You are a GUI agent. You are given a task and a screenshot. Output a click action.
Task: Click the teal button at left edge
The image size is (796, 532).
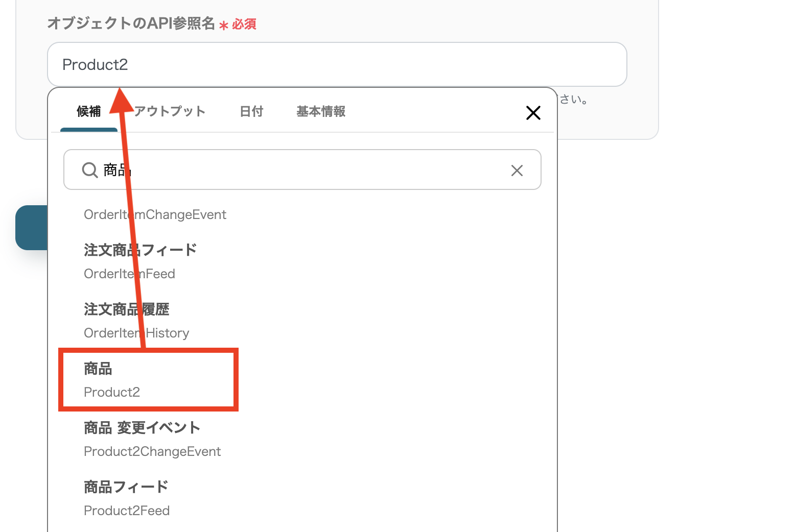(x=31, y=228)
